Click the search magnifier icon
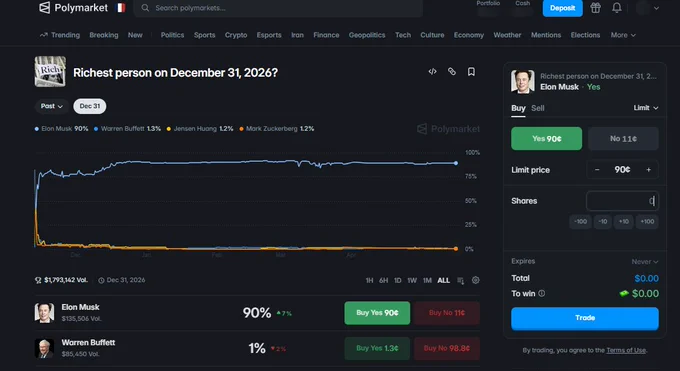 (x=145, y=8)
